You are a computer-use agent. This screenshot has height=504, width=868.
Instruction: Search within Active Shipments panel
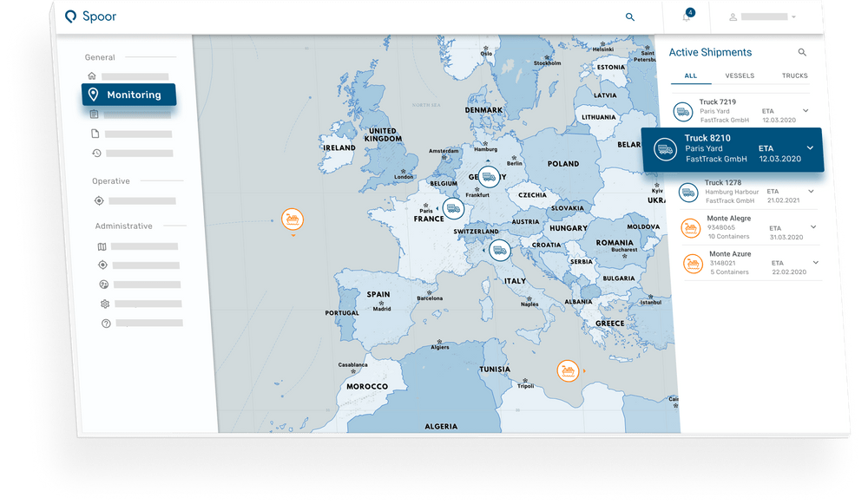pyautogui.click(x=802, y=53)
